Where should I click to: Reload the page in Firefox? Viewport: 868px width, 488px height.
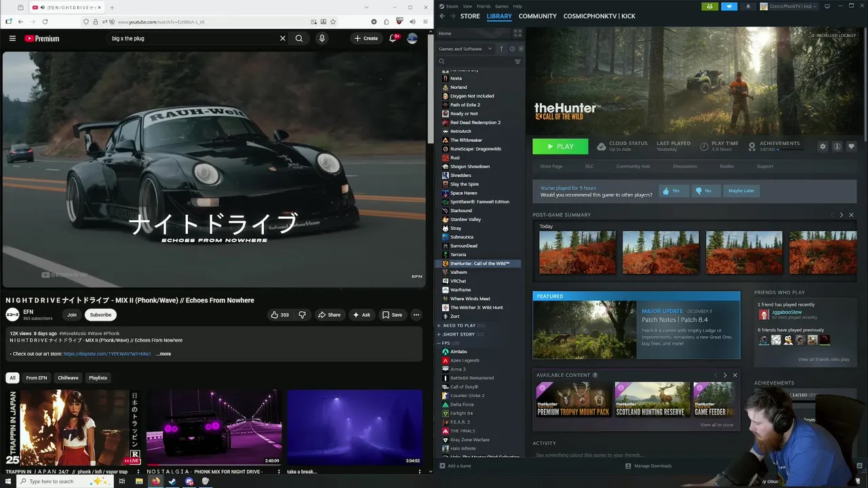pos(45,22)
